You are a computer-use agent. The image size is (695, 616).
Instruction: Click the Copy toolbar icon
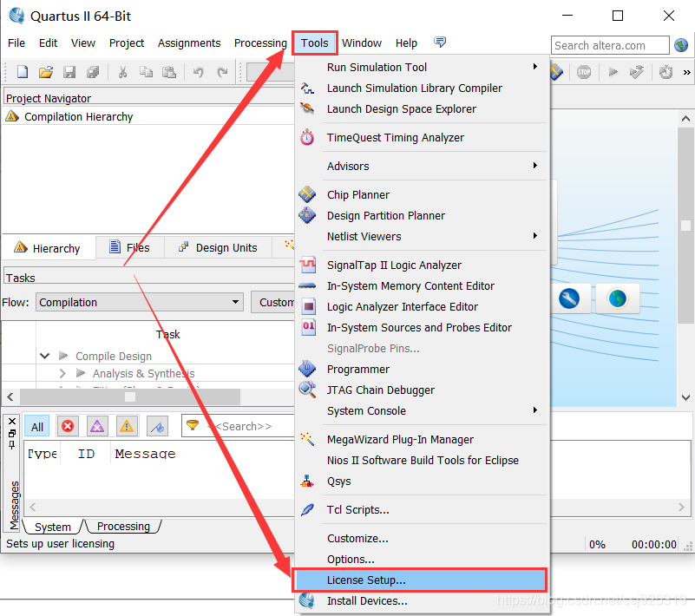click(146, 72)
